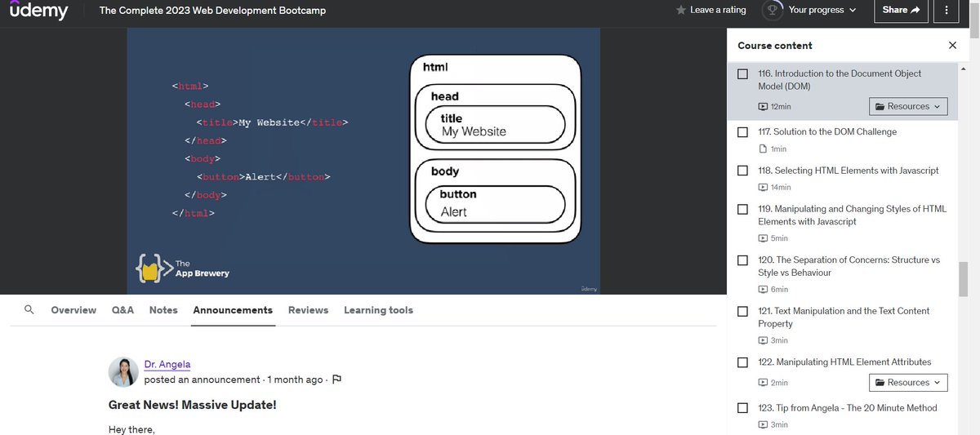The width and height of the screenshot is (980, 435).
Task: Click '14min' duration under lecture 118
Action: (x=781, y=188)
